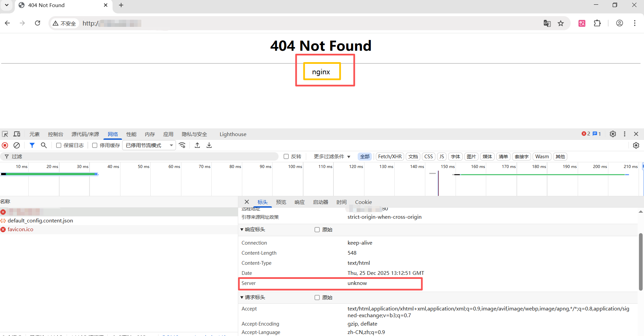Click the import HAR upload icon
The width and height of the screenshot is (644, 336).
(x=198, y=145)
